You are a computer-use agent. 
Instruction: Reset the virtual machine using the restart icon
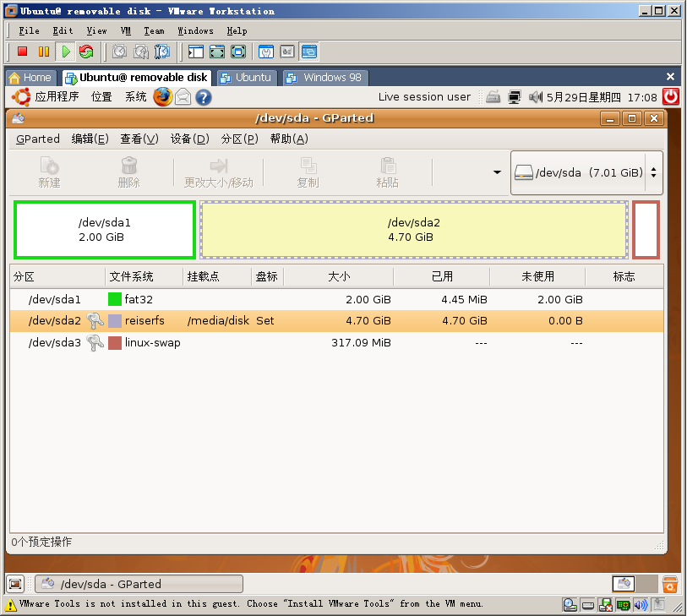click(x=86, y=52)
